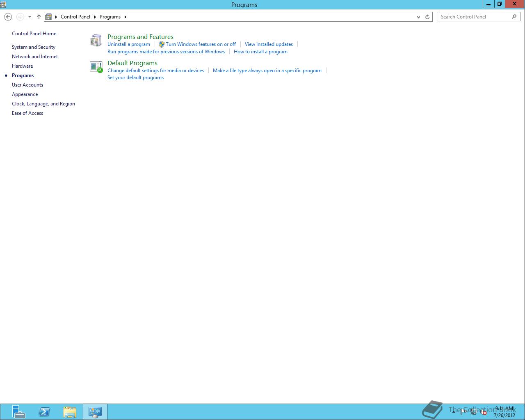Image resolution: width=525 pixels, height=420 pixels.
Task: Open the User Accounts category
Action: point(27,85)
